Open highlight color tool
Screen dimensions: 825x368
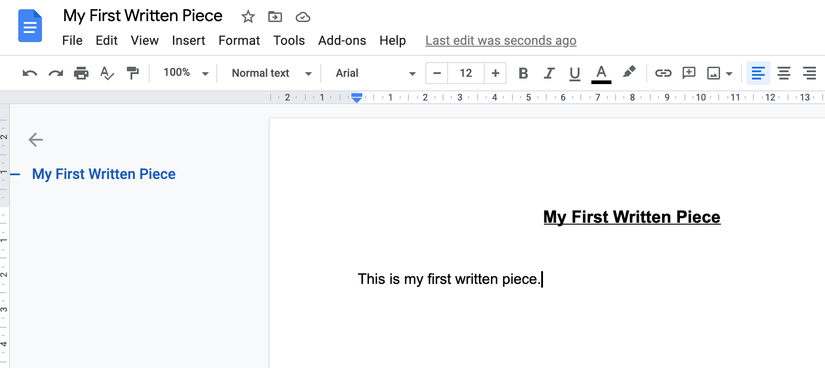[629, 72]
